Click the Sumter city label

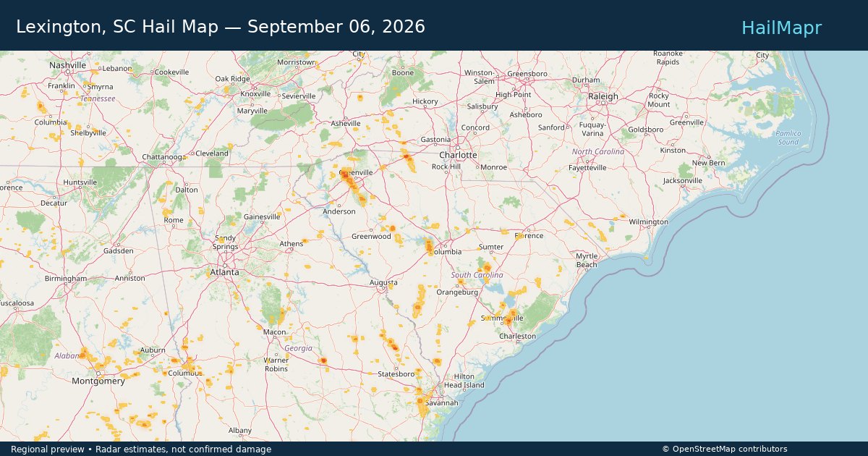(x=491, y=248)
